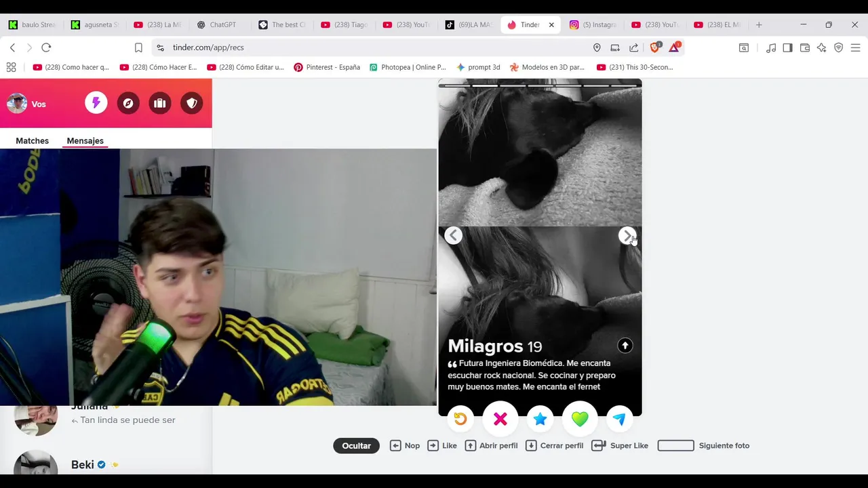
Task: Click the Rewind undo button on card
Action: pos(460,419)
